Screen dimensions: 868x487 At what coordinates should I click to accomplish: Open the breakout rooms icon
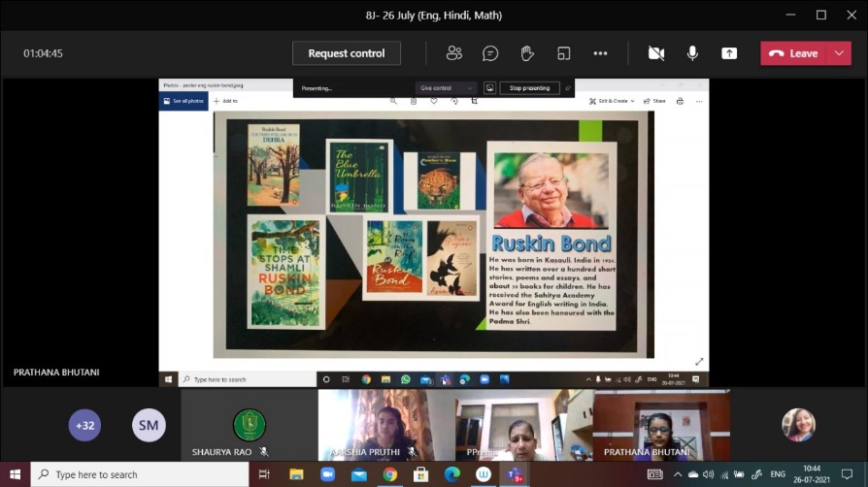click(x=563, y=53)
